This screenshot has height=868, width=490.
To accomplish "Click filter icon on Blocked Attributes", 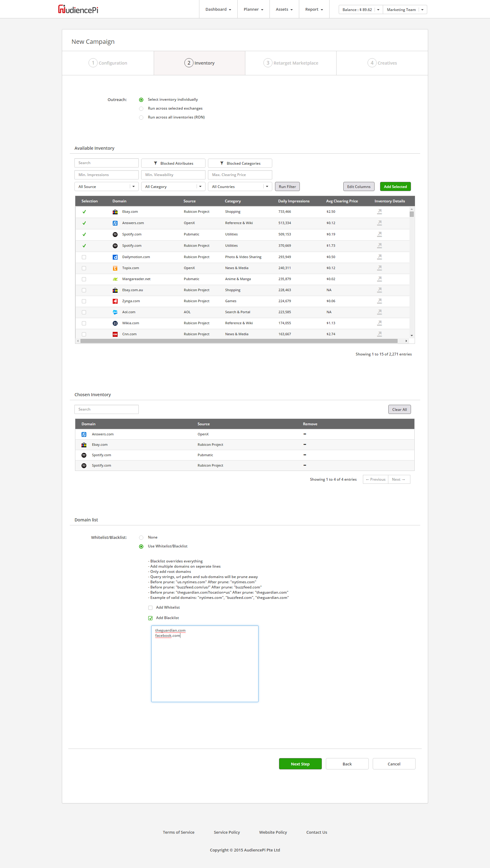I will pyautogui.click(x=155, y=163).
